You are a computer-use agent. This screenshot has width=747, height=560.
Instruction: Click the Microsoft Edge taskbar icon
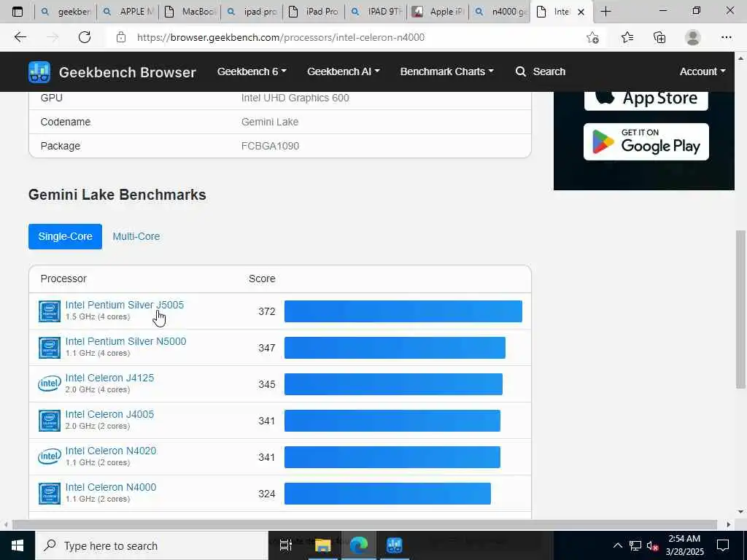point(359,545)
